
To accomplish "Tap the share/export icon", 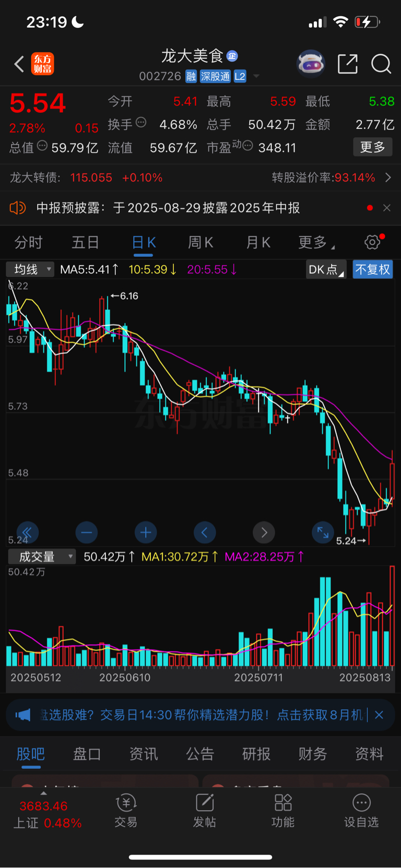I will [348, 64].
